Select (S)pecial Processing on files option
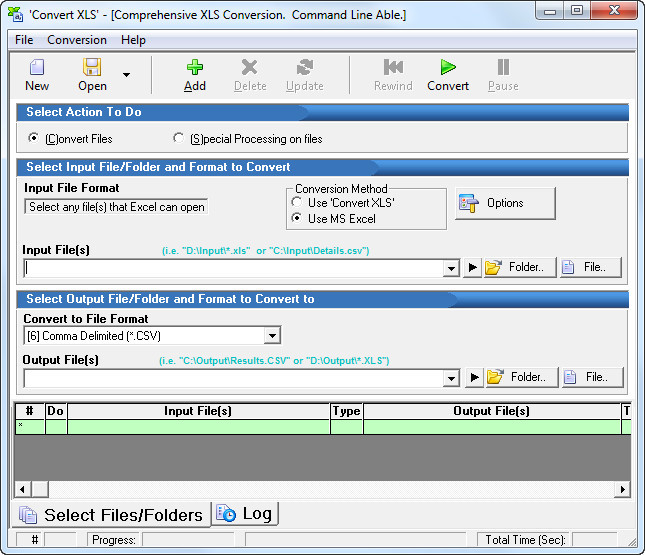The height and width of the screenshot is (555, 645). click(179, 138)
